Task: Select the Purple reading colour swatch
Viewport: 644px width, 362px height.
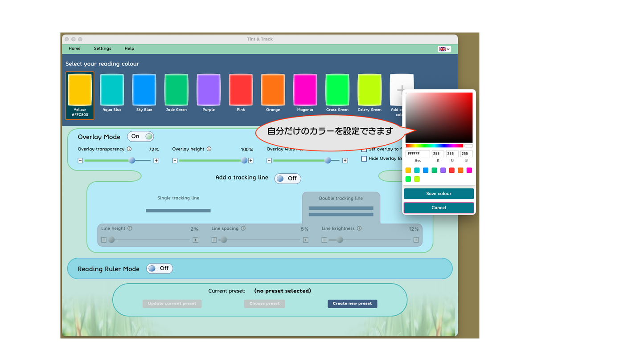Action: pos(209,90)
